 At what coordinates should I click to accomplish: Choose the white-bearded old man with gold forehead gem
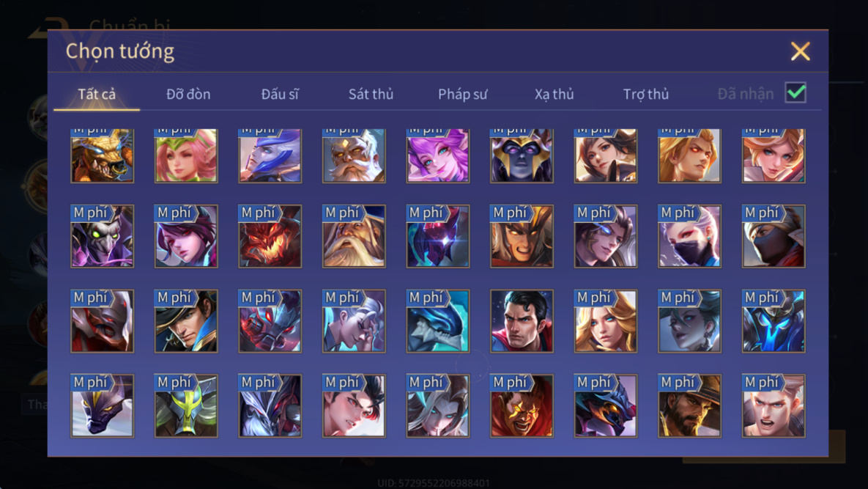[354, 155]
